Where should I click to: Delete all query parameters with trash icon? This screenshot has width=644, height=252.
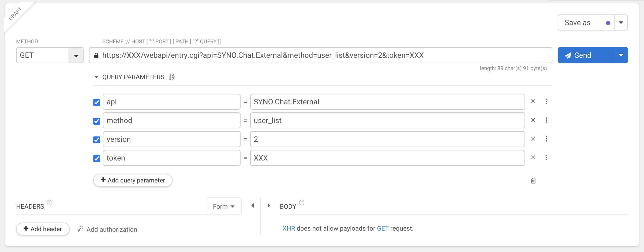click(x=533, y=181)
